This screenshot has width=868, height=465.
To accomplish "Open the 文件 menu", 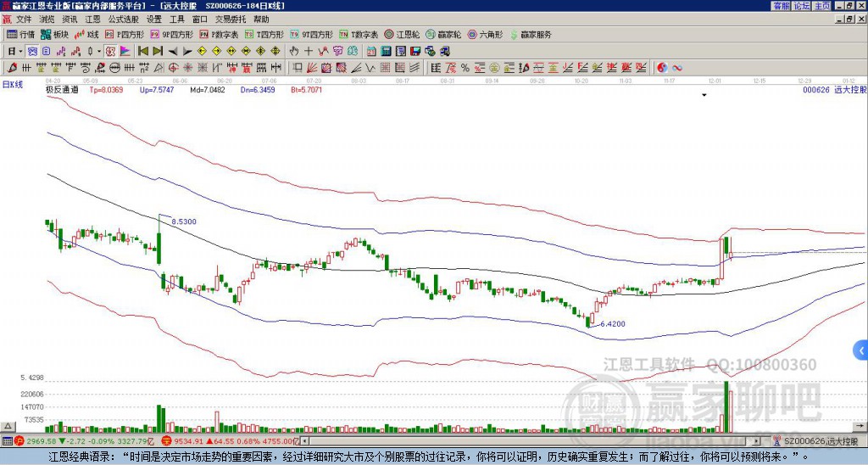I will click(x=24, y=20).
